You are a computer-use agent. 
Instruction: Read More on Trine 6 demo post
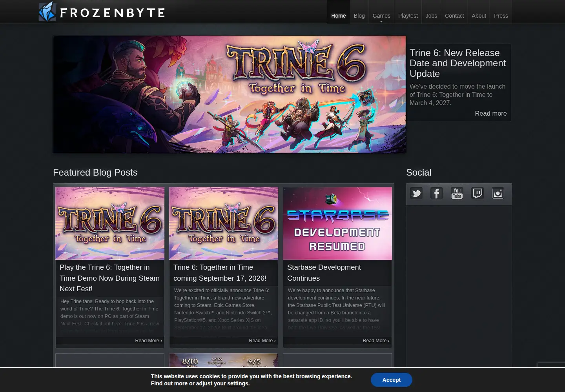[148, 341]
